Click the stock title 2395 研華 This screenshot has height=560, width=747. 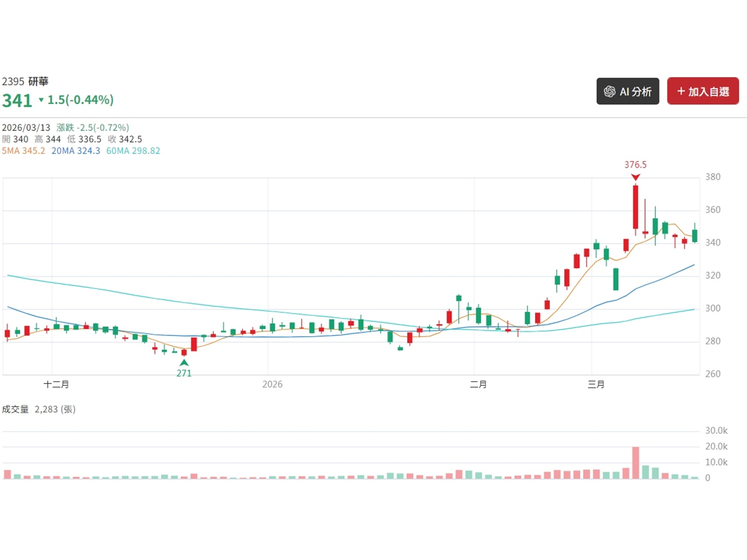[25, 82]
